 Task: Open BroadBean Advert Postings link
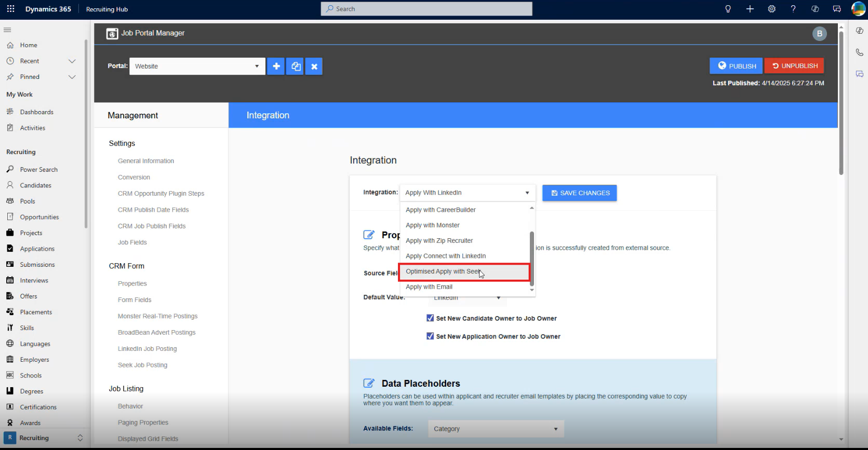pyautogui.click(x=156, y=333)
